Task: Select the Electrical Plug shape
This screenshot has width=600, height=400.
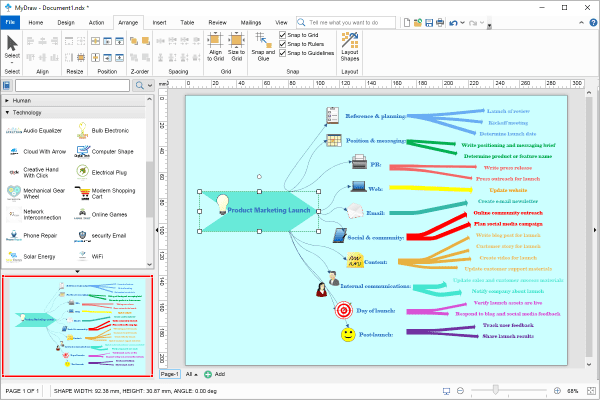Action: coord(101,172)
